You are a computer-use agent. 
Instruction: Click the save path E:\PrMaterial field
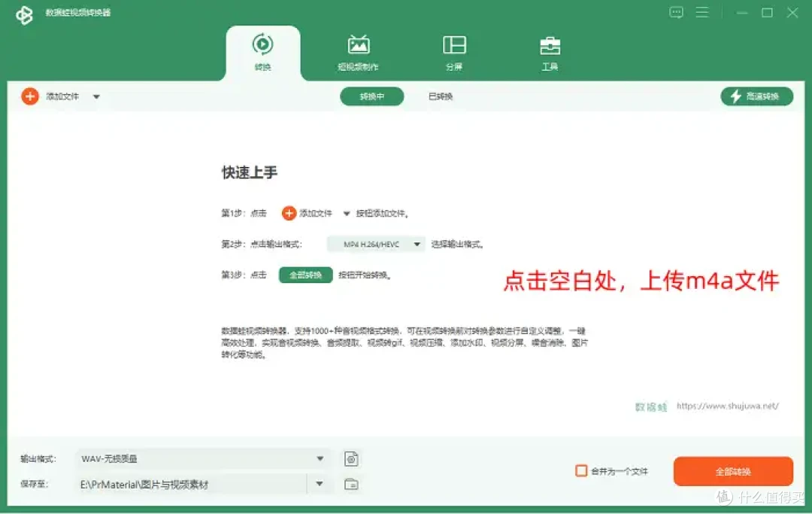(190, 485)
